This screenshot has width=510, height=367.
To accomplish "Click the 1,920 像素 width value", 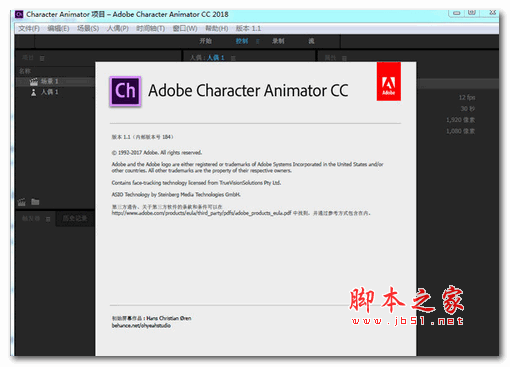I will [x=461, y=120].
